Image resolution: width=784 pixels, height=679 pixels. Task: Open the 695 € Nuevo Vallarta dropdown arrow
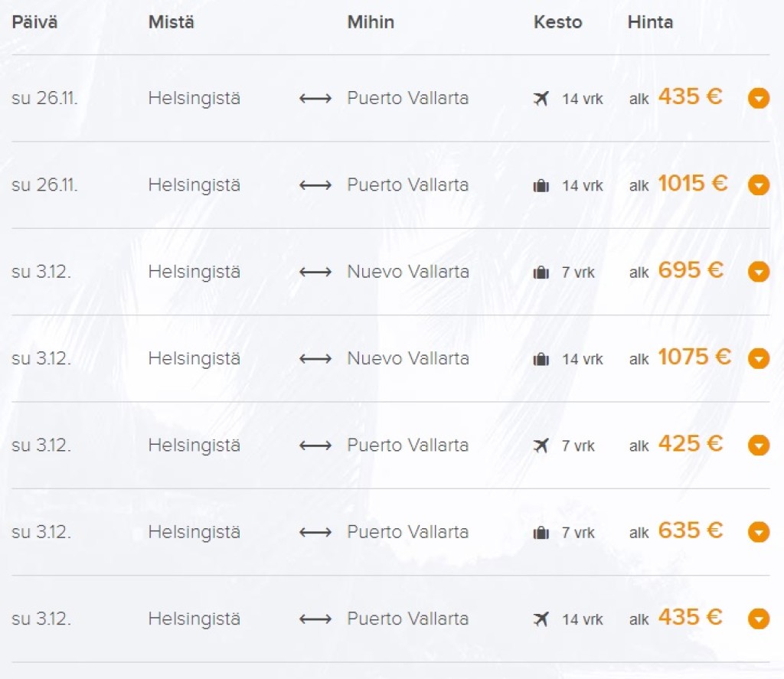click(759, 272)
